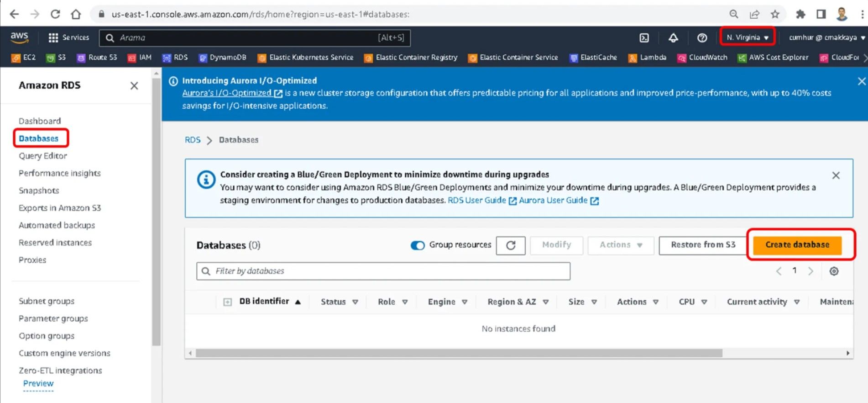Toggle the Group resources switch
This screenshot has width=868, height=403.
(417, 245)
